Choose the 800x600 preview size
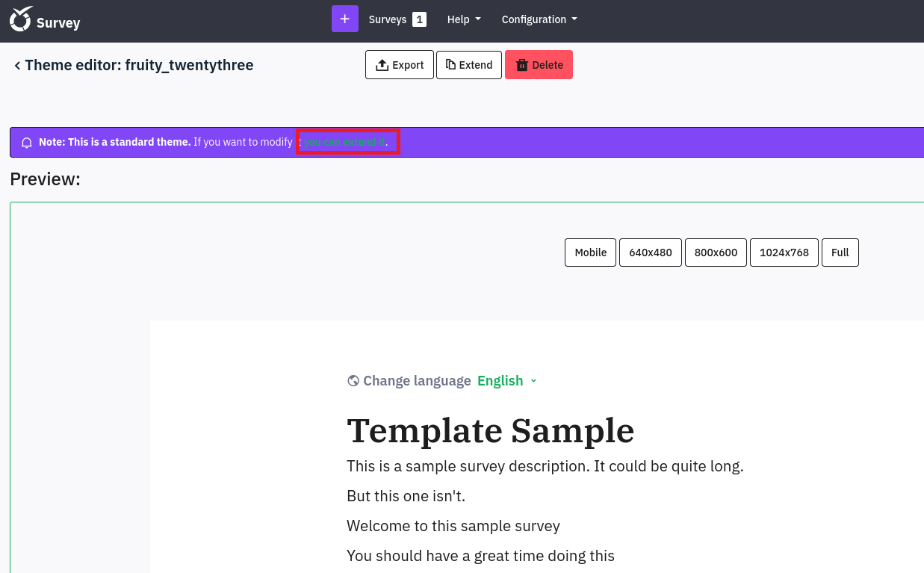 point(716,253)
